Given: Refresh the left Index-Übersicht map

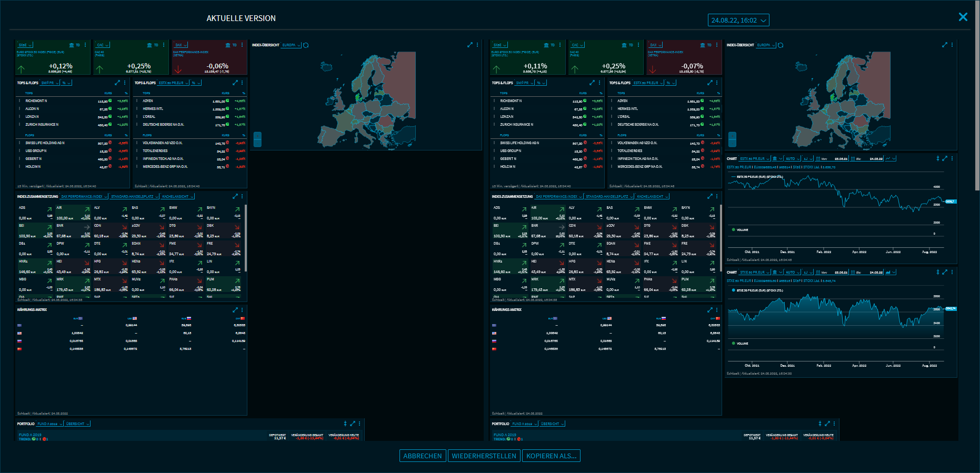Looking at the screenshot, I should point(306,45).
